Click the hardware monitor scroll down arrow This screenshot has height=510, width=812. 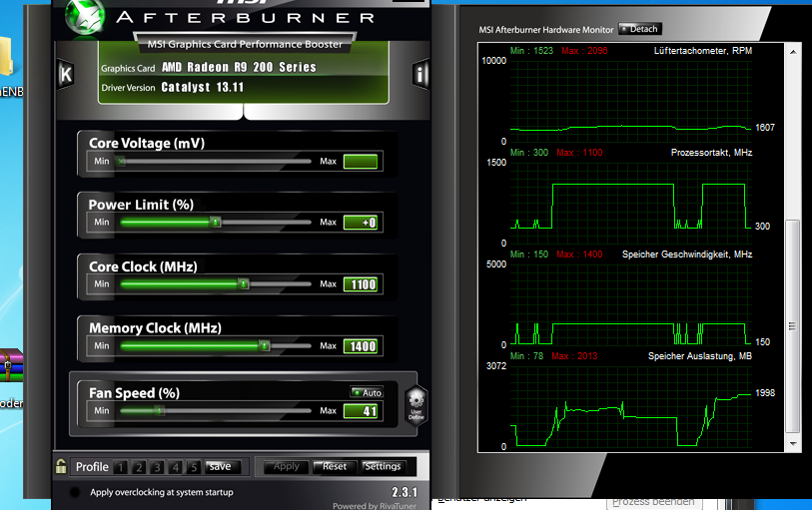pos(793,444)
